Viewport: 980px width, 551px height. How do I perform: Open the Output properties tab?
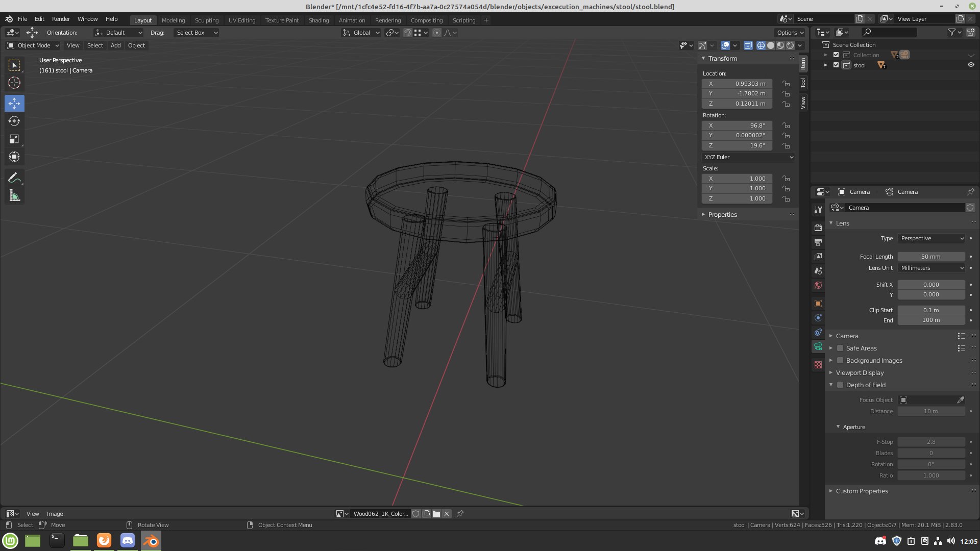pyautogui.click(x=818, y=242)
